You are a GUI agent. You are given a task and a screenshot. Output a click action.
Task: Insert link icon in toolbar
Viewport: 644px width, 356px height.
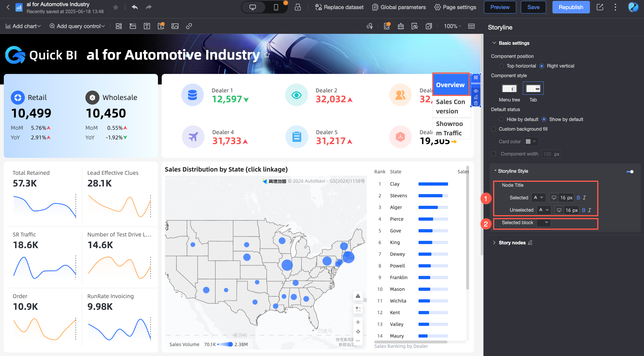189,26
